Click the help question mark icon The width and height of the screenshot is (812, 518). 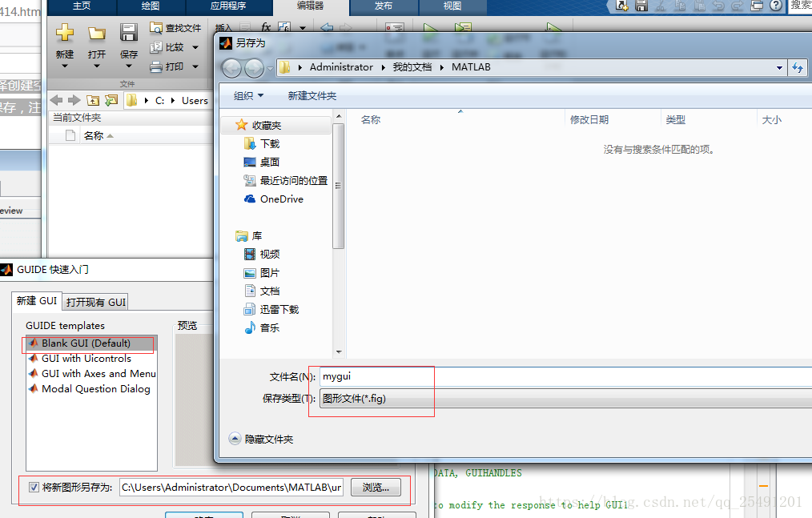pos(775,6)
